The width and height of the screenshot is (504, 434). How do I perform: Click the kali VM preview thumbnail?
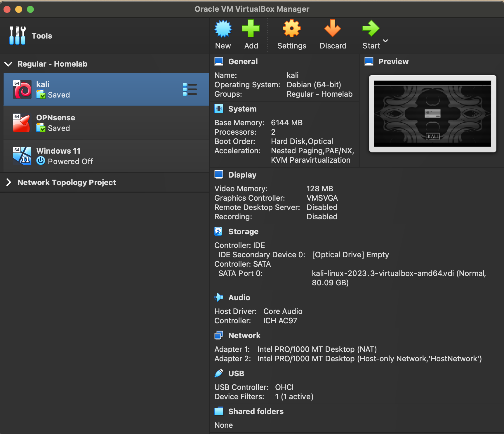[x=432, y=114]
